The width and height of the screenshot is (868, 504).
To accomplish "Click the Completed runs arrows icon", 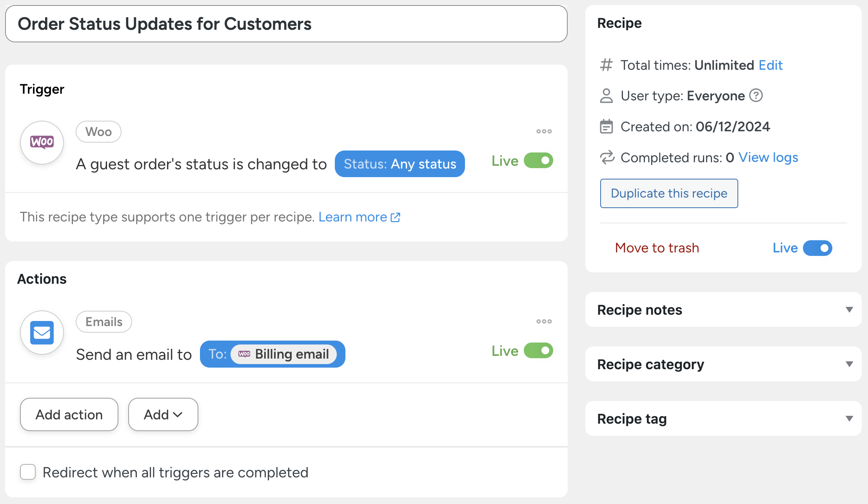I will pyautogui.click(x=607, y=158).
